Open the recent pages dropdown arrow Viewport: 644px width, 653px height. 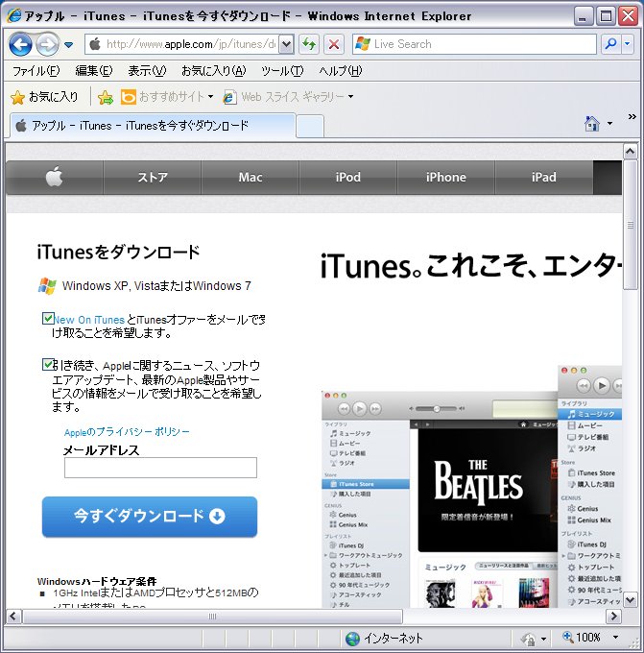click(69, 44)
